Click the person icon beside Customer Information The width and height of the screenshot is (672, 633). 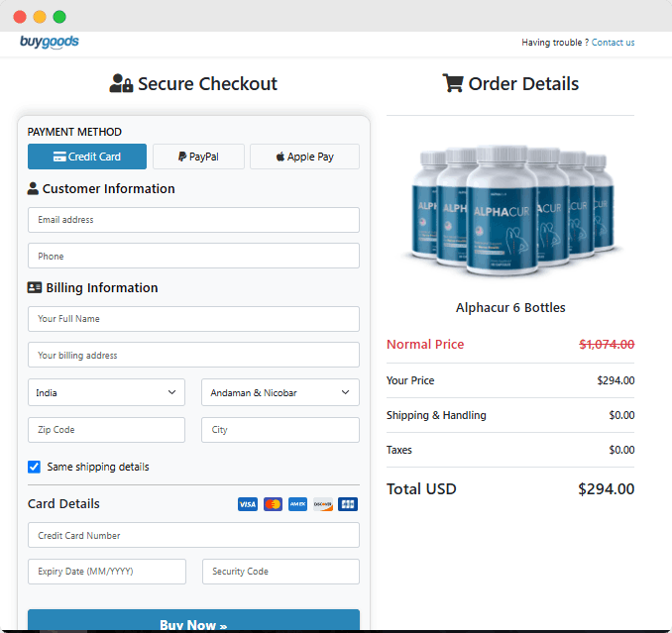pyautogui.click(x=33, y=188)
